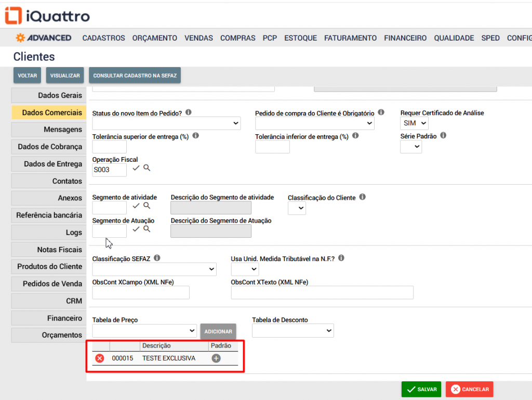Open the SPED menu
The image size is (532, 400).
click(490, 38)
